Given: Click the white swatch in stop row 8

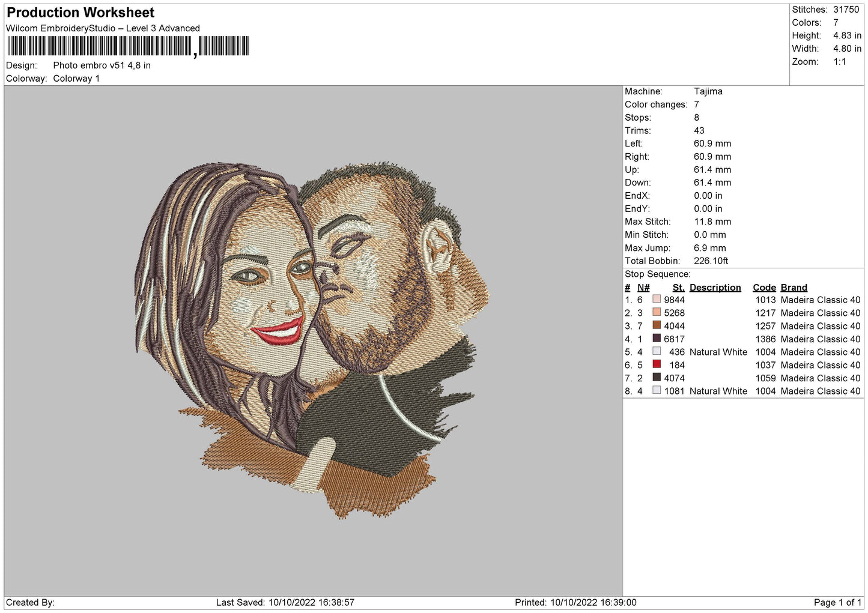Looking at the screenshot, I should point(657,390).
